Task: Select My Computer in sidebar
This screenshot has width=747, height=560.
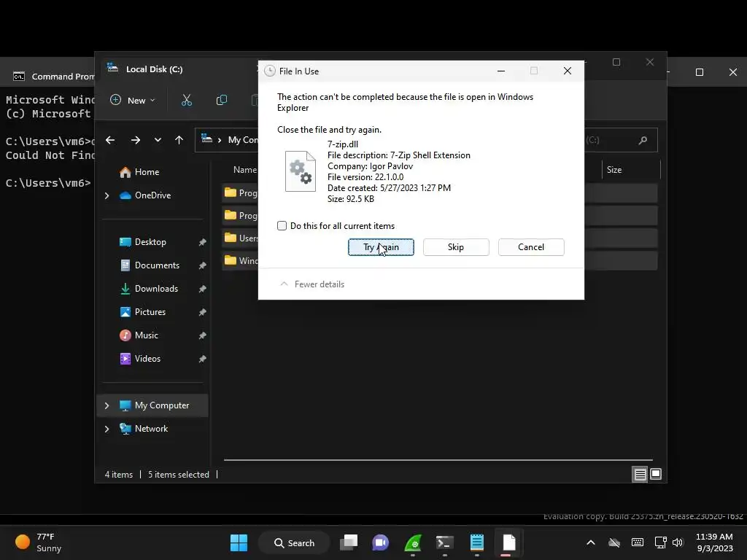Action: tap(154, 405)
